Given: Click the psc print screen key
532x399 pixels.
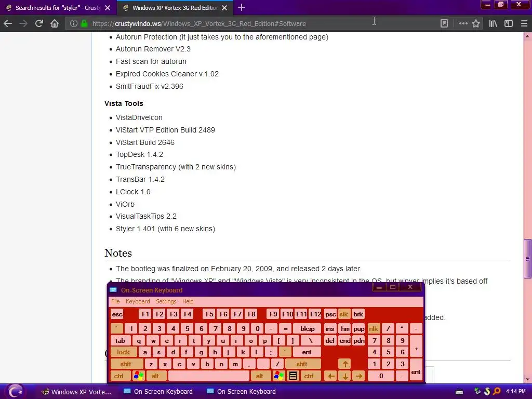Looking at the screenshot, I should [330, 314].
